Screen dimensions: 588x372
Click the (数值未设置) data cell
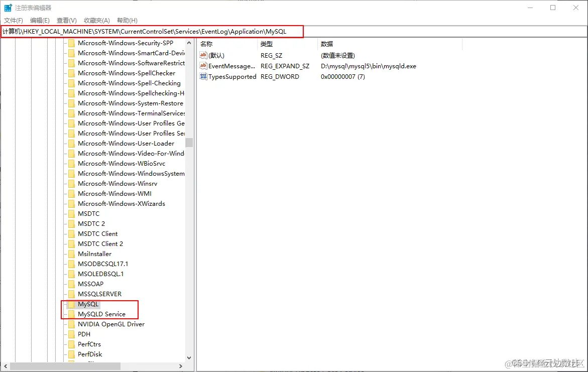click(337, 56)
